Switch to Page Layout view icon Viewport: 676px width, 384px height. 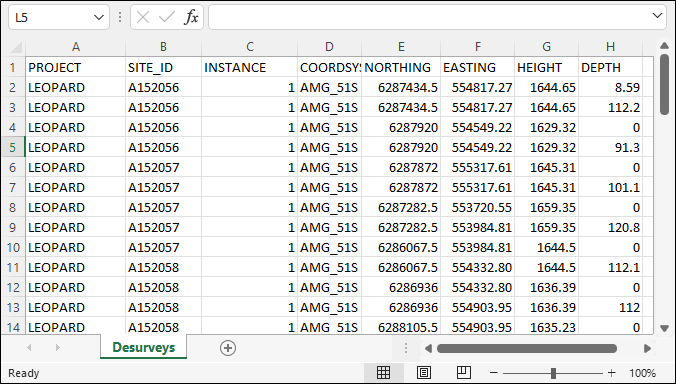[423, 372]
